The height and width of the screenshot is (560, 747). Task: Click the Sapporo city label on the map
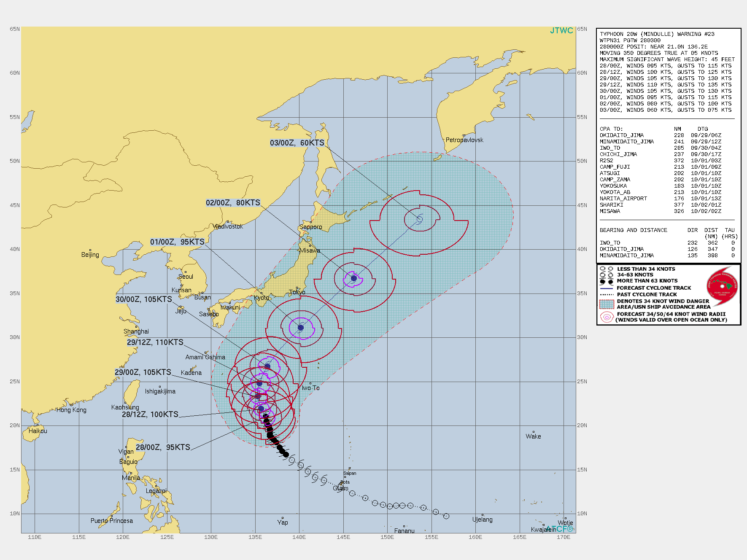[311, 227]
